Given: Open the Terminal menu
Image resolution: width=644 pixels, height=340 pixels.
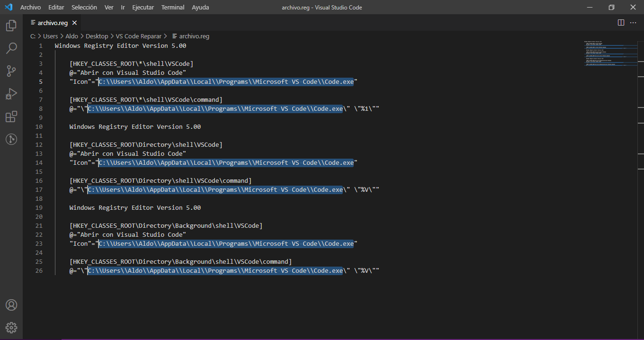Looking at the screenshot, I should tap(172, 7).
